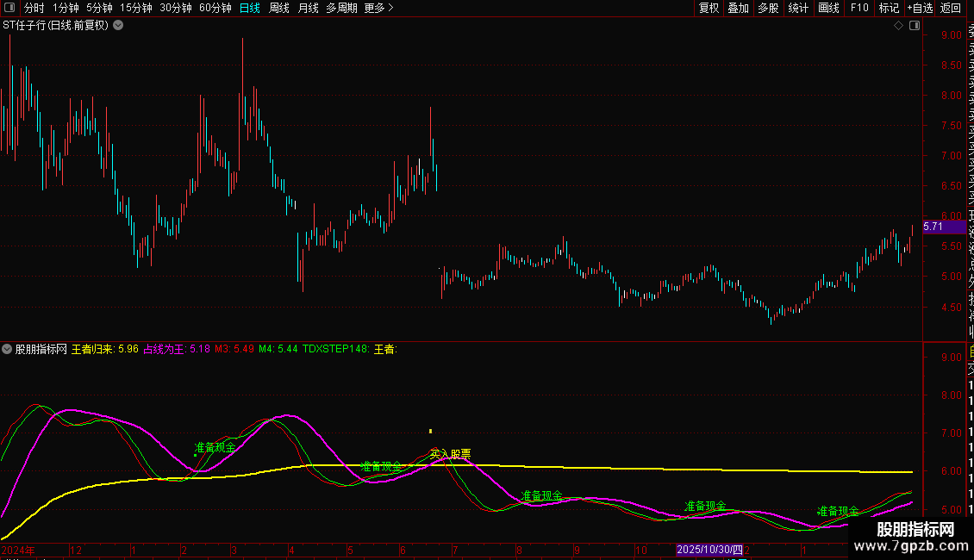
Task: Select the 1分钟 period
Action: [x=66, y=8]
